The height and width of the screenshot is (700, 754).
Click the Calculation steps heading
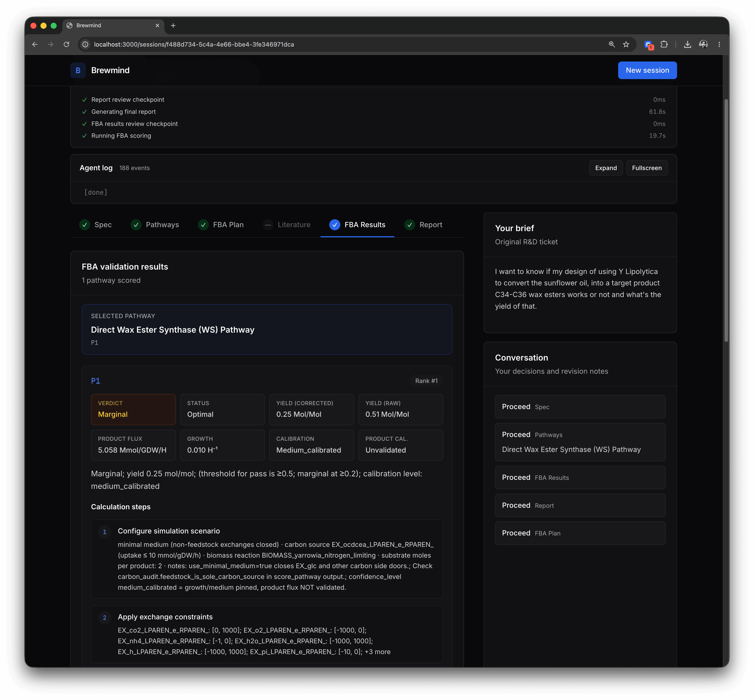pos(120,507)
